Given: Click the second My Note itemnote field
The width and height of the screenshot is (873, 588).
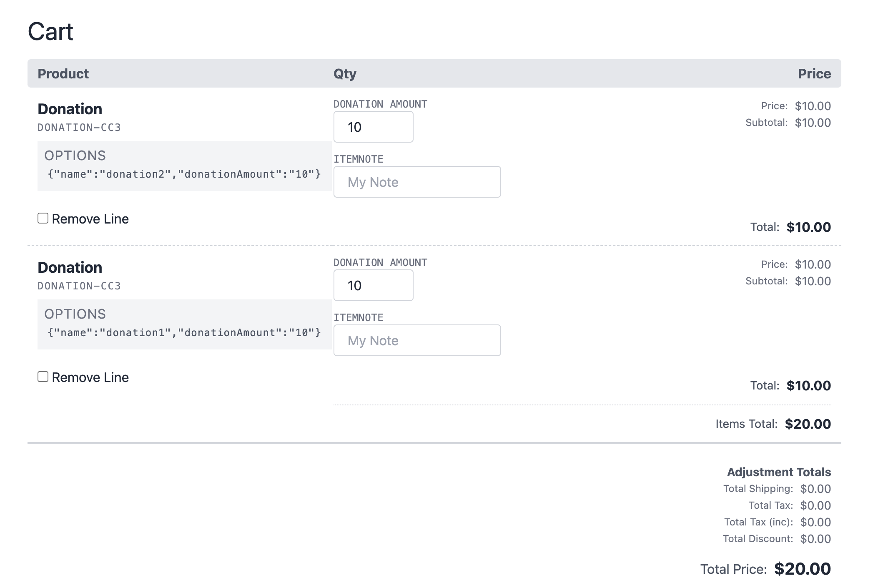Looking at the screenshot, I should 416,340.
